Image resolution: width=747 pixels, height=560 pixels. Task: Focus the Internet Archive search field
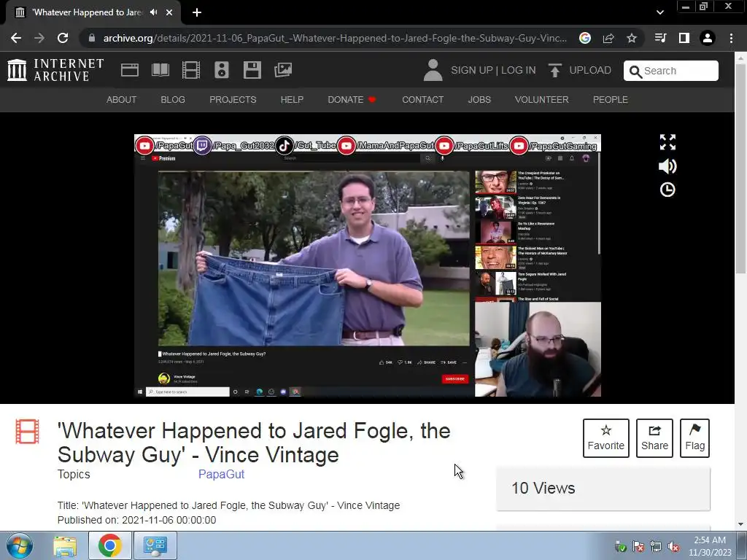[671, 71]
